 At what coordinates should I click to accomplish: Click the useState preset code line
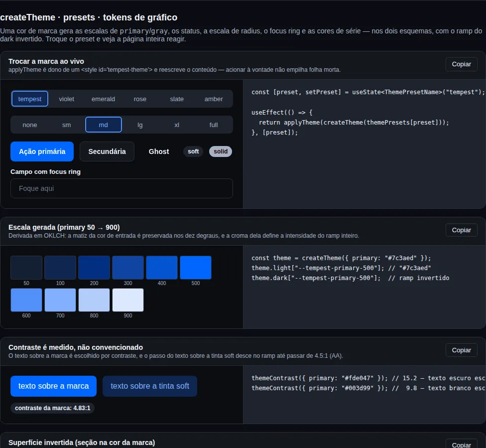pyautogui.click(x=367, y=92)
